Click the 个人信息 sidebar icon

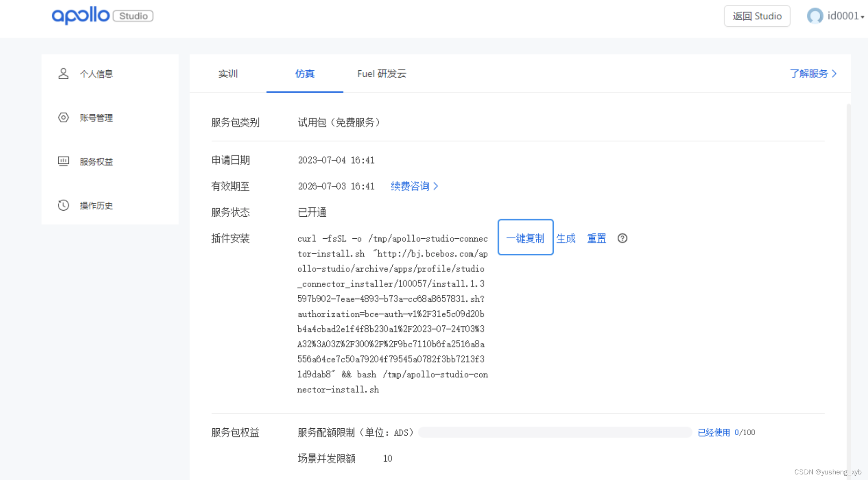[63, 73]
